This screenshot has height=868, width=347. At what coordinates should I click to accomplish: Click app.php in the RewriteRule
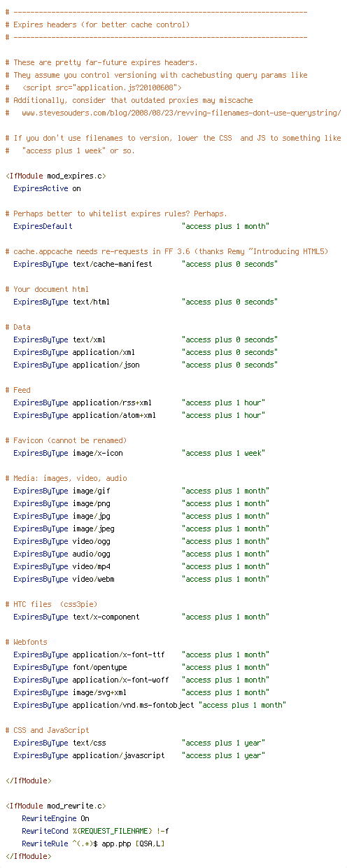pos(125,843)
